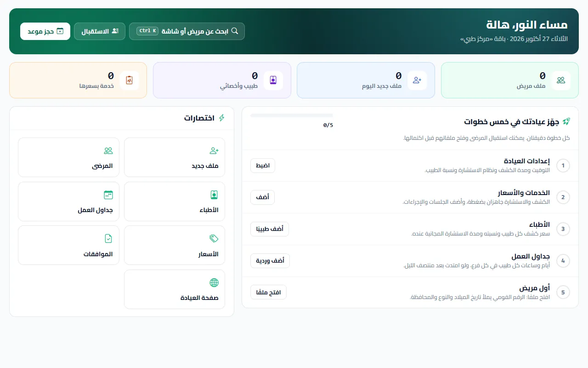Click the Ctrl K shortcut badge
Image resolution: width=588 pixels, height=368 pixels.
click(x=147, y=31)
